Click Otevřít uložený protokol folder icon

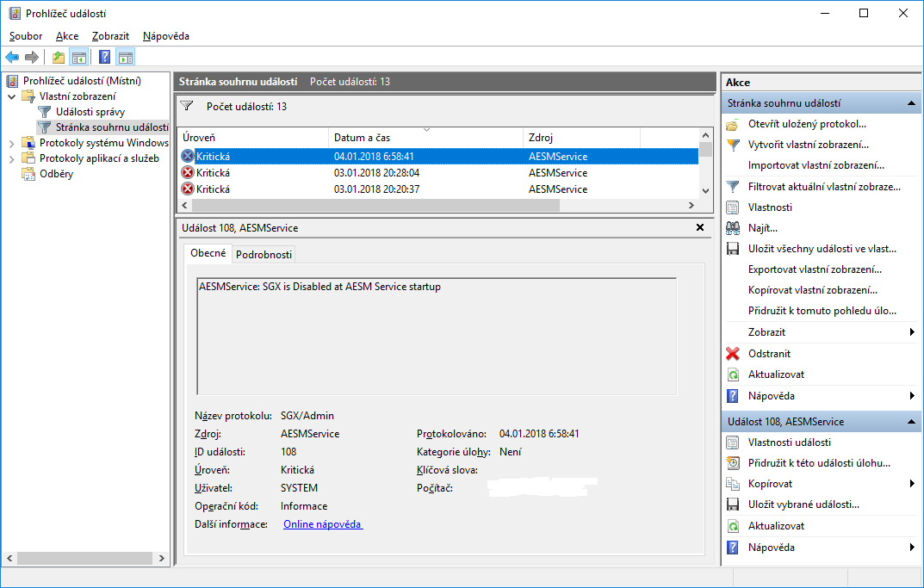pos(733,124)
